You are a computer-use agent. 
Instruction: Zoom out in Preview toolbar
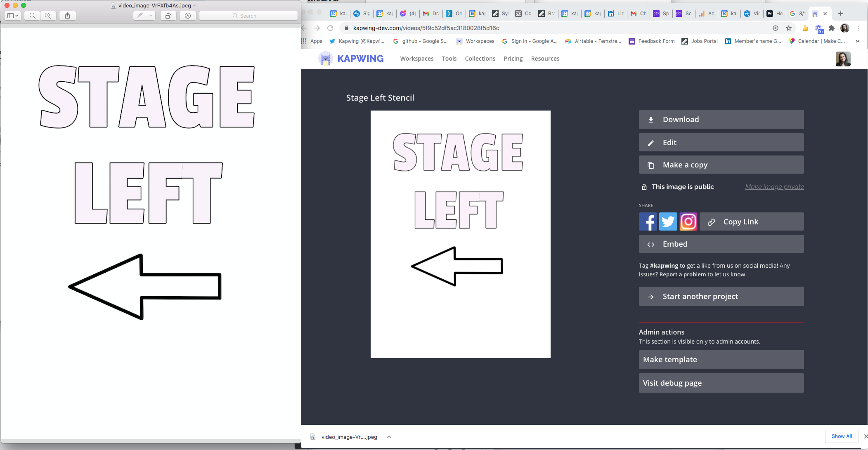pyautogui.click(x=32, y=16)
